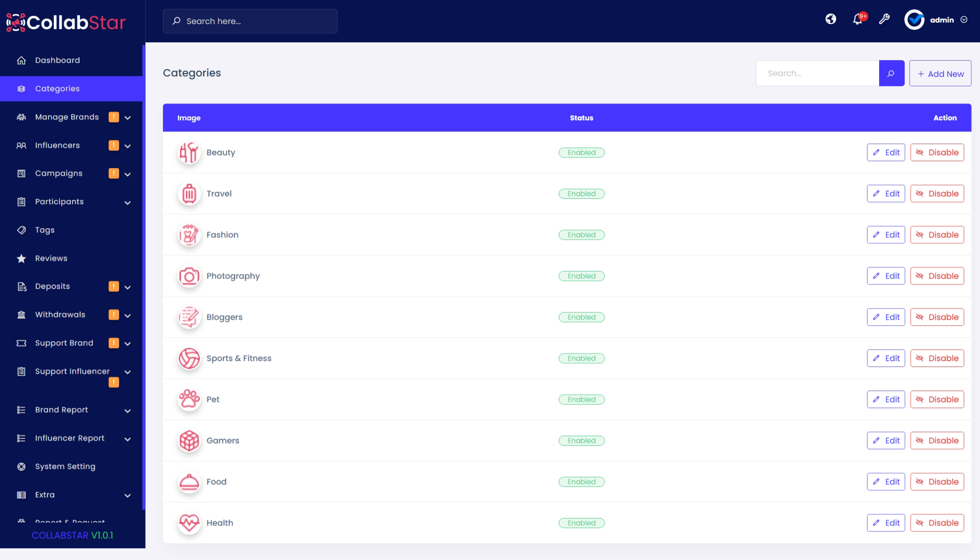Click the Support Brand ticket icon
Viewport: 980px width, 560px height.
(21, 343)
